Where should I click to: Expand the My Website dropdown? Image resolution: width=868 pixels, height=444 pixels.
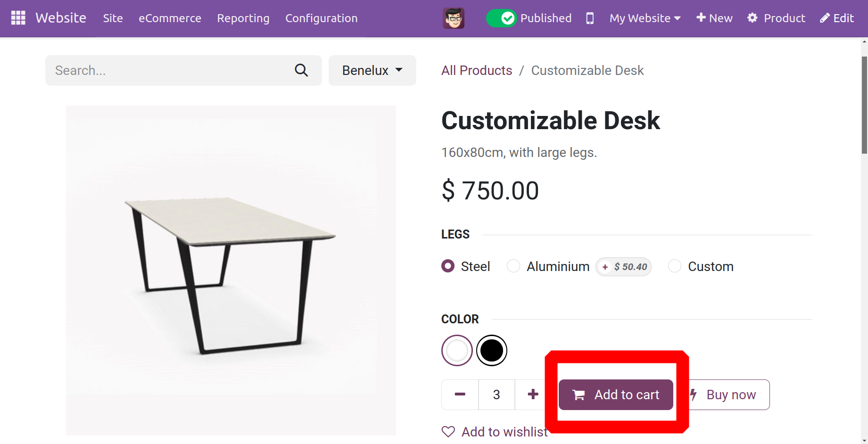645,18
